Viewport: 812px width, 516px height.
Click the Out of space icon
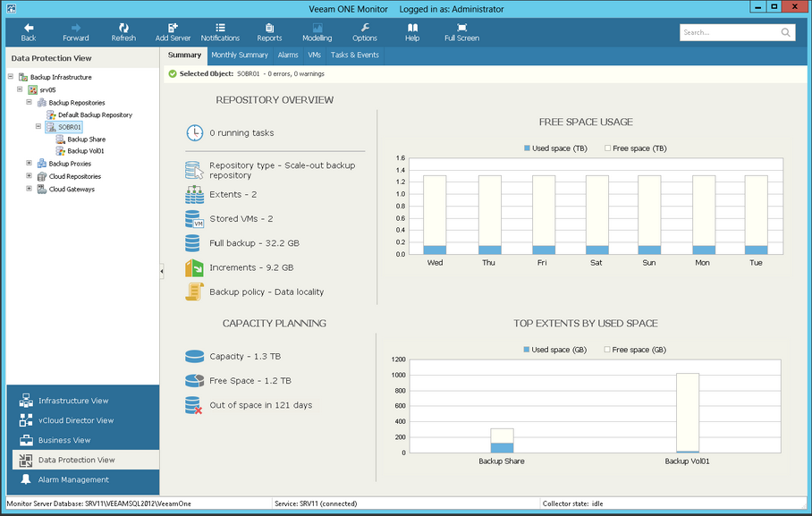(194, 405)
